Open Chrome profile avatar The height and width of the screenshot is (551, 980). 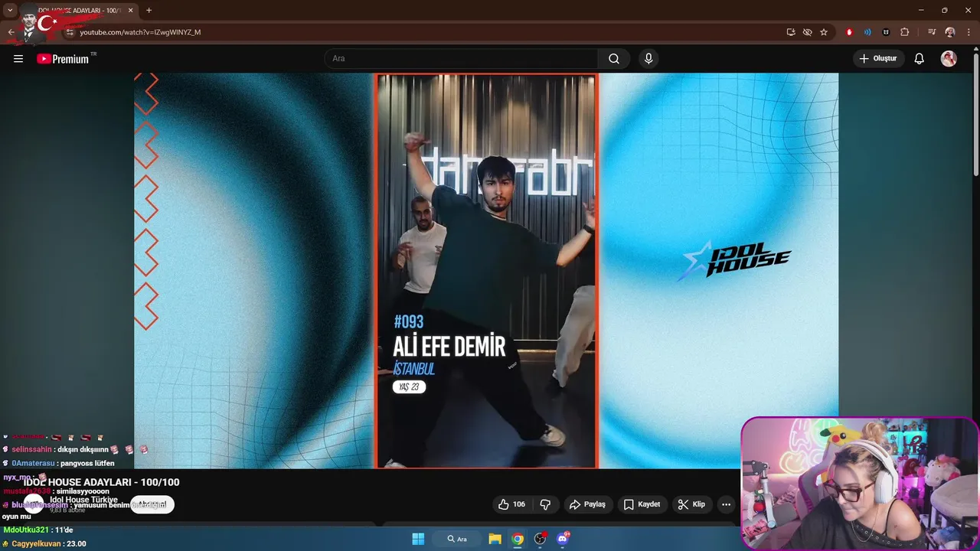[950, 32]
